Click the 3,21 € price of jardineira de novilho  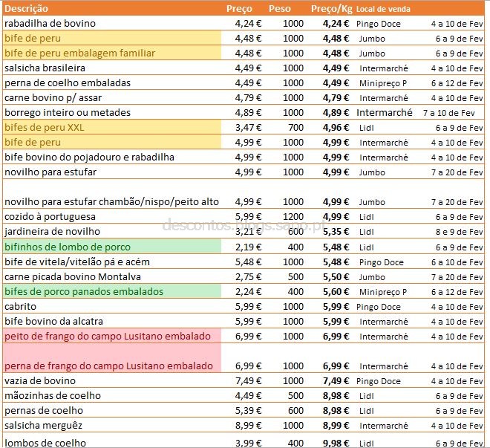pos(248,232)
